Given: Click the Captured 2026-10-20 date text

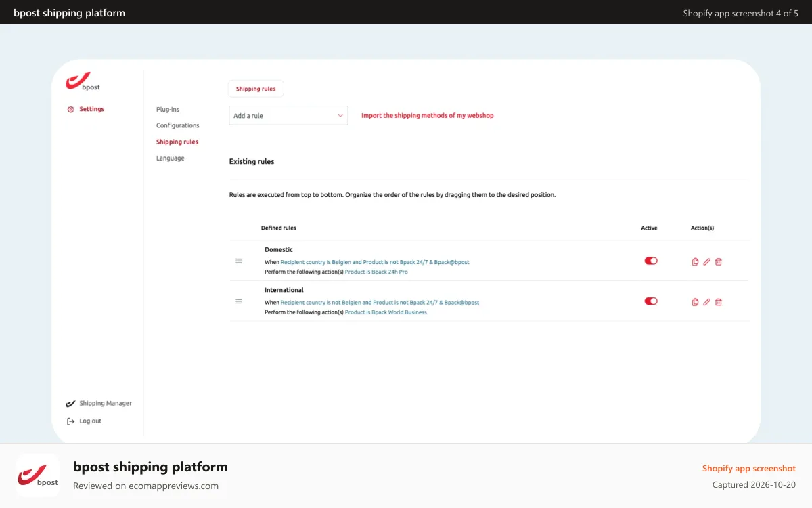Looking at the screenshot, I should coord(754,485).
